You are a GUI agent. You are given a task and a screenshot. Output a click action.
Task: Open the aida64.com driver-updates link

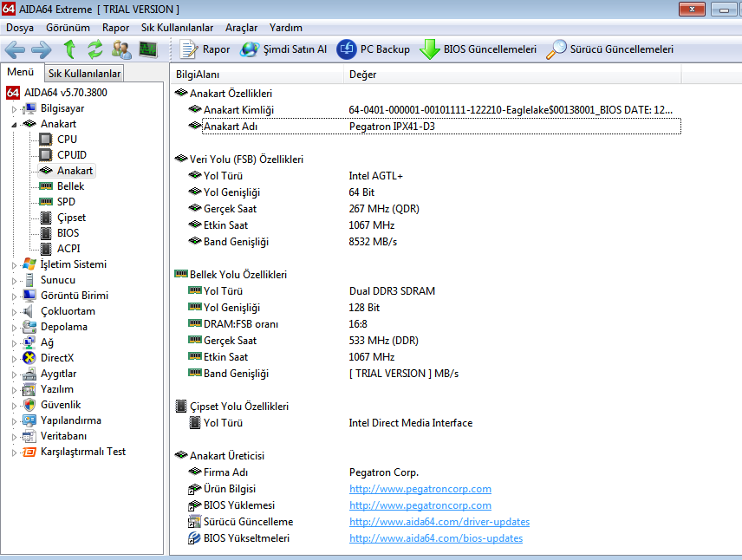[x=439, y=522]
